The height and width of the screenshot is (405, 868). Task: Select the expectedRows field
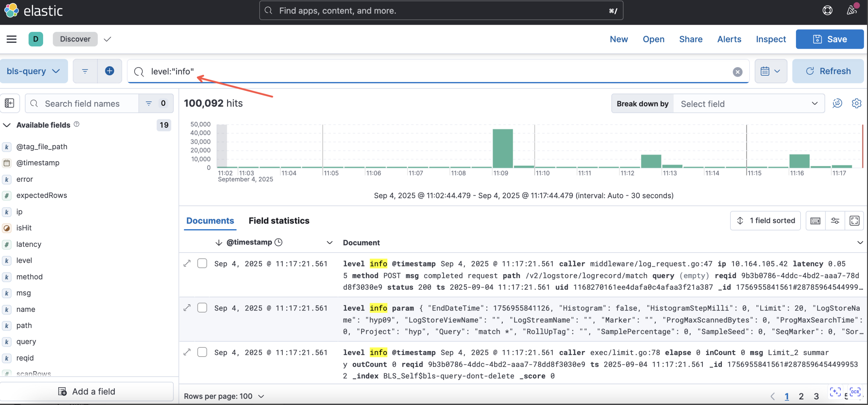[x=41, y=195]
